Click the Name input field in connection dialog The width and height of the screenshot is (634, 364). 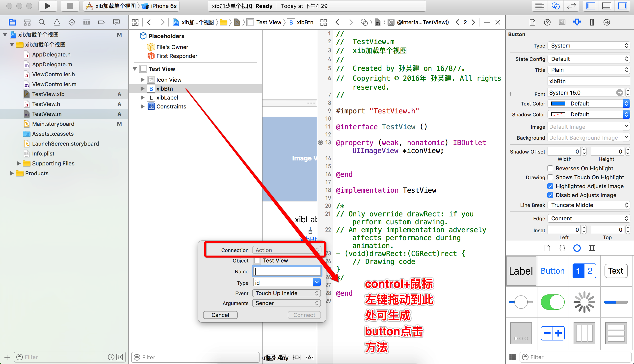coord(287,272)
